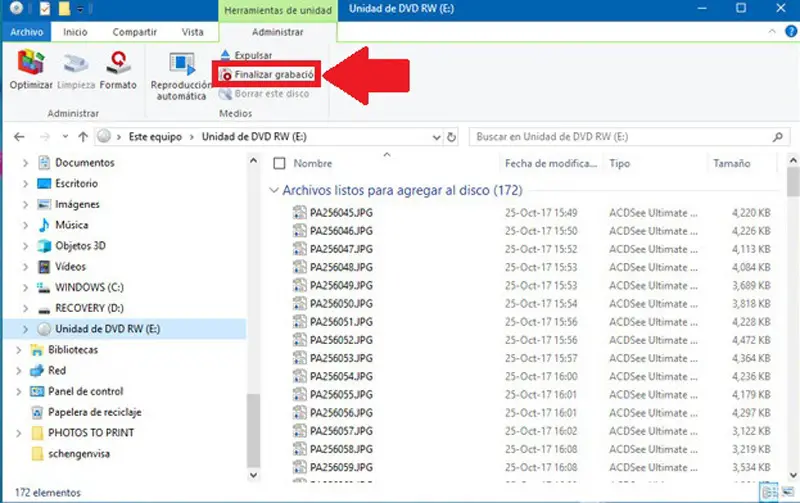Image resolution: width=800 pixels, height=503 pixels.
Task: Switch to the Vista ribbon tab
Action: point(192,32)
